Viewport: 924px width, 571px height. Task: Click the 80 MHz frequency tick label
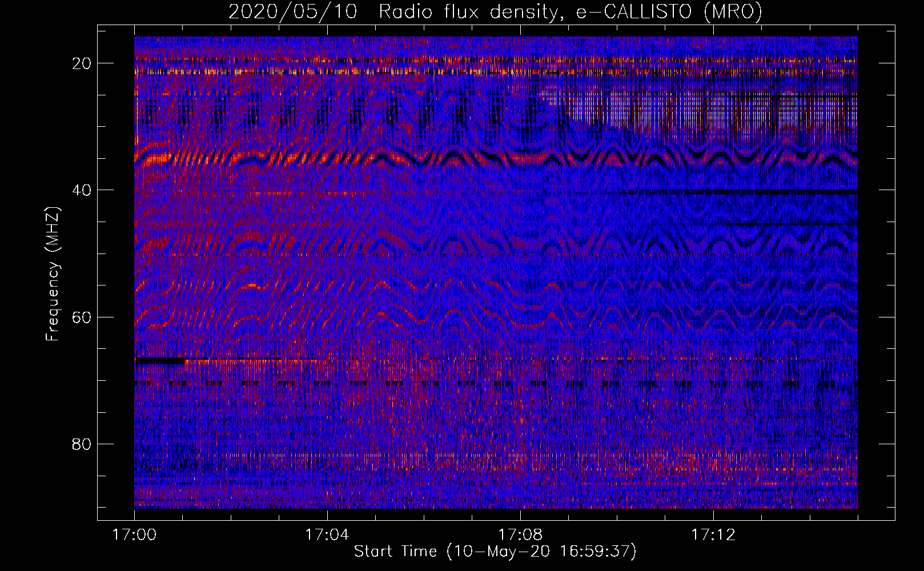(82, 444)
